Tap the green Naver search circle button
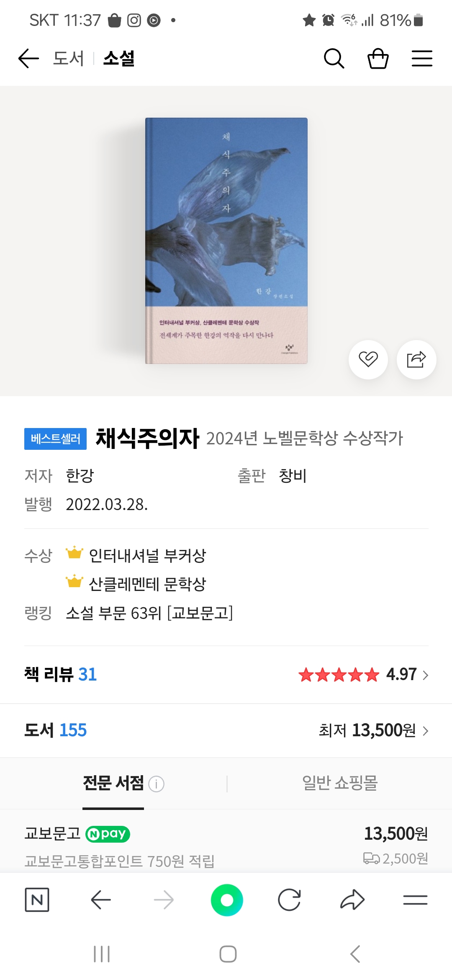 click(x=227, y=900)
